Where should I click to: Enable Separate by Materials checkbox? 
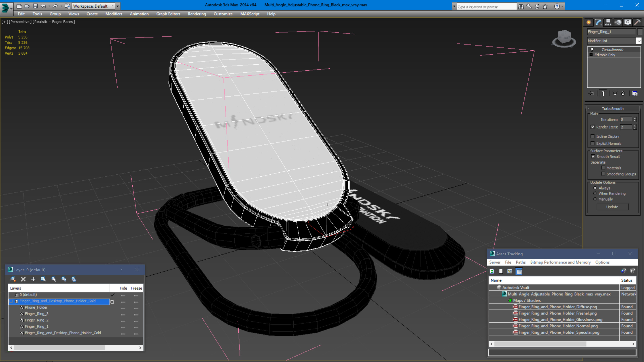point(603,168)
